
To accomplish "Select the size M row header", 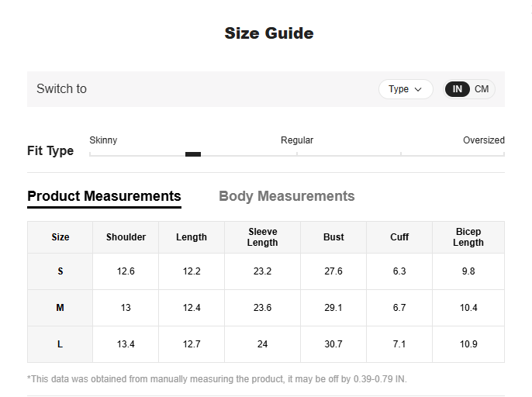I will 60,308.
